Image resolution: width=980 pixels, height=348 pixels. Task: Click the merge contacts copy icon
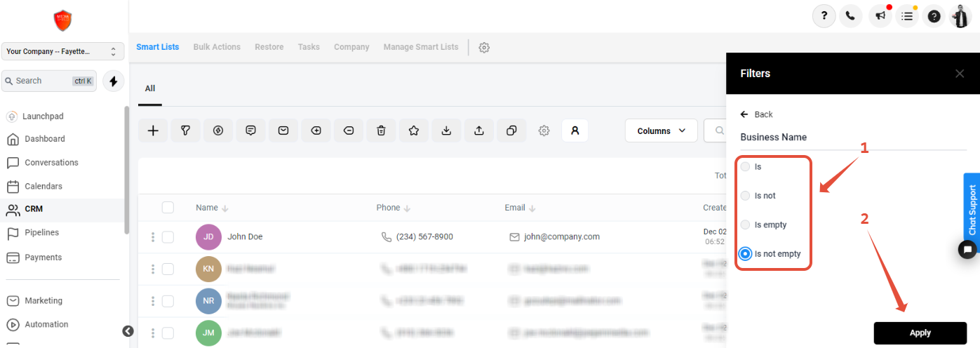[511, 130]
